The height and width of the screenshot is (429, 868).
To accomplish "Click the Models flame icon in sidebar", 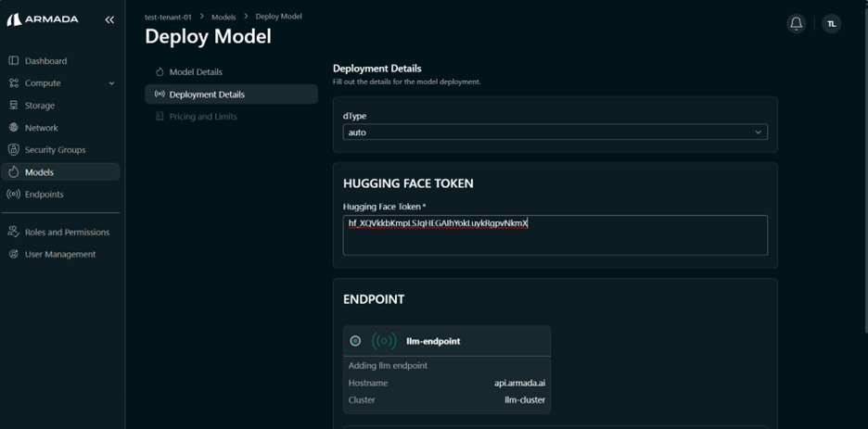I will (14, 172).
